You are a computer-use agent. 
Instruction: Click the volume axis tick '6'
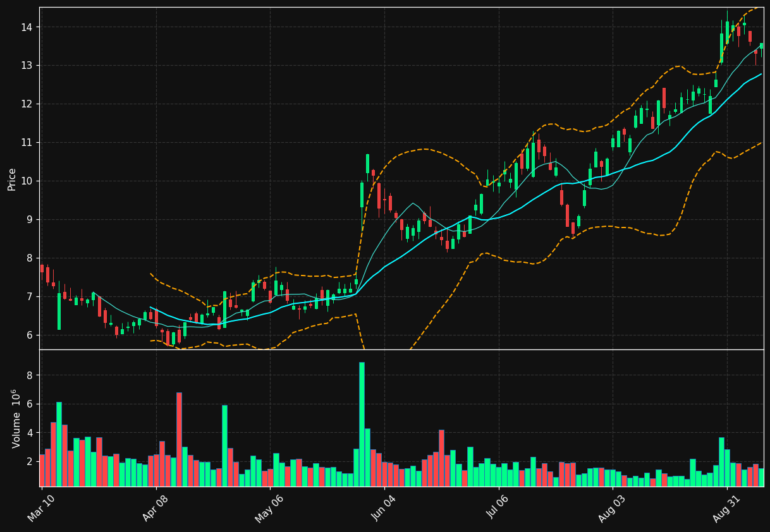pyautogui.click(x=31, y=404)
